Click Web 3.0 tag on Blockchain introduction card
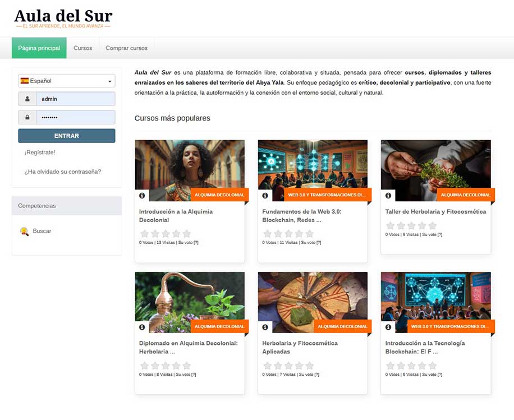 (450, 326)
